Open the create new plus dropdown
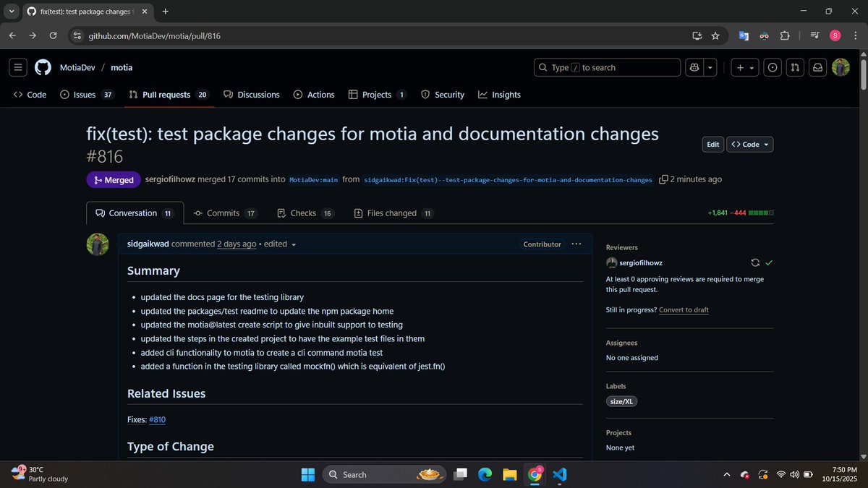The image size is (868, 488). tap(744, 67)
